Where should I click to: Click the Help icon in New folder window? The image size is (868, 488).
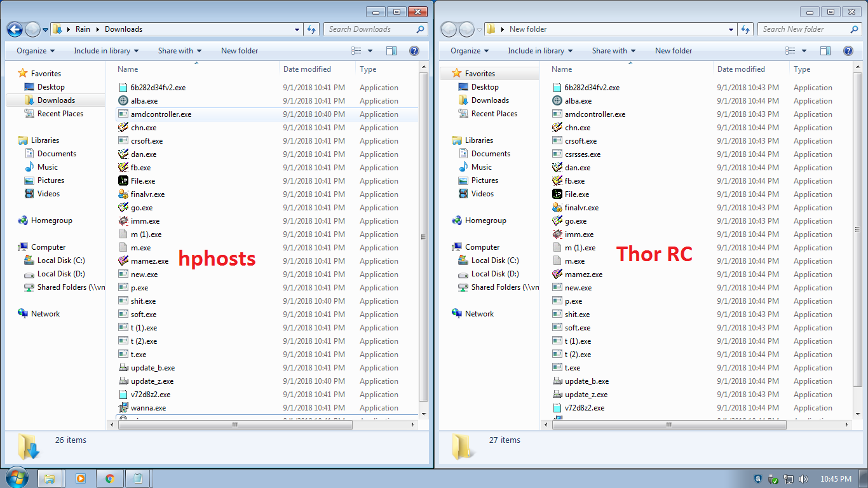[x=848, y=51]
